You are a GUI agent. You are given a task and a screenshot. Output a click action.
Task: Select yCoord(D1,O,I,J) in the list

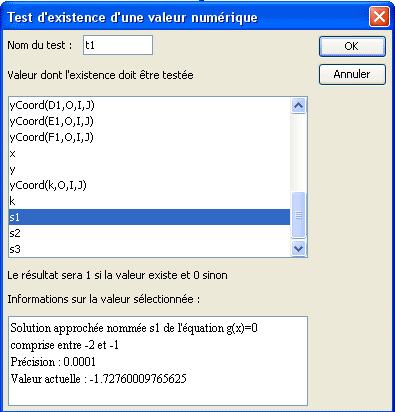(x=149, y=105)
